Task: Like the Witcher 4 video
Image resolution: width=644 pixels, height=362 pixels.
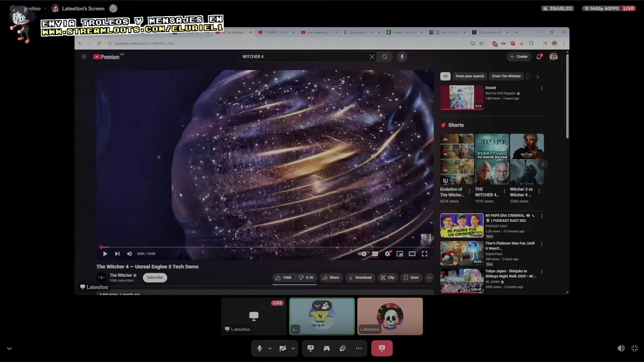Action: pos(283,278)
